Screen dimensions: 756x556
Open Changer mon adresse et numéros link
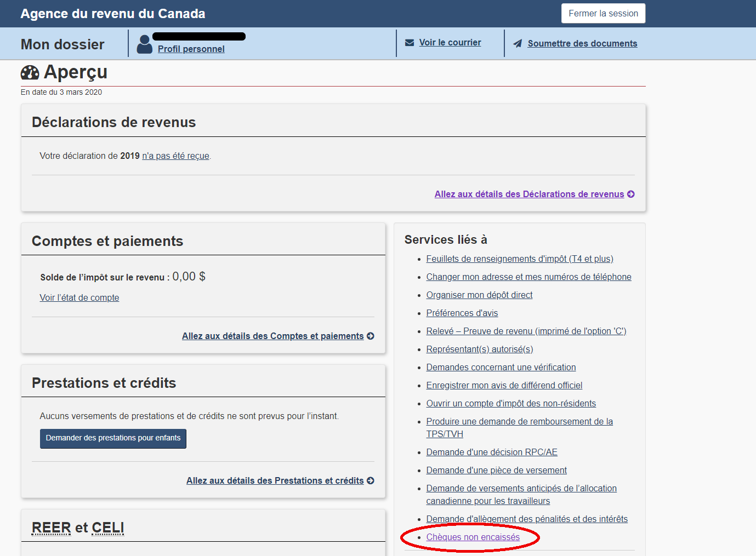[528, 277]
